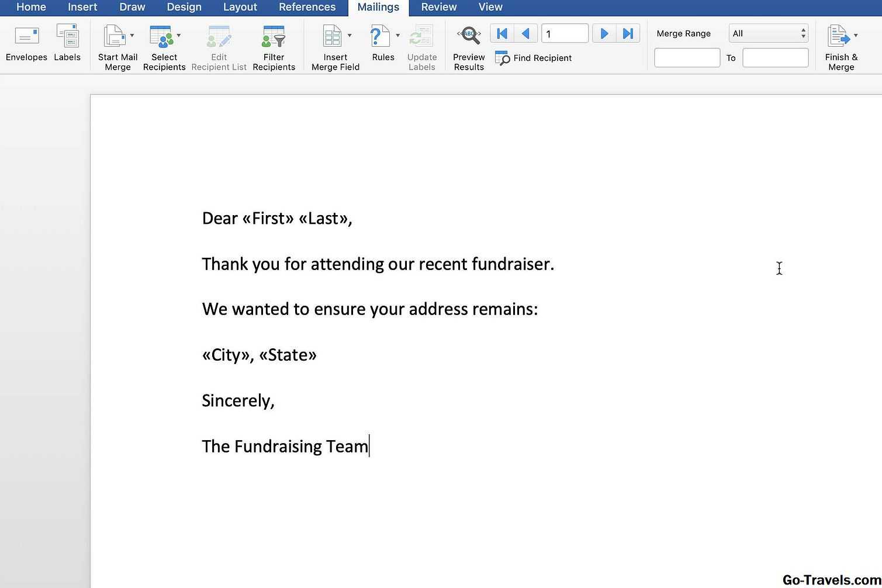Click 'The Fundraising Team' signature line
This screenshot has height=588, width=882.
(x=285, y=446)
